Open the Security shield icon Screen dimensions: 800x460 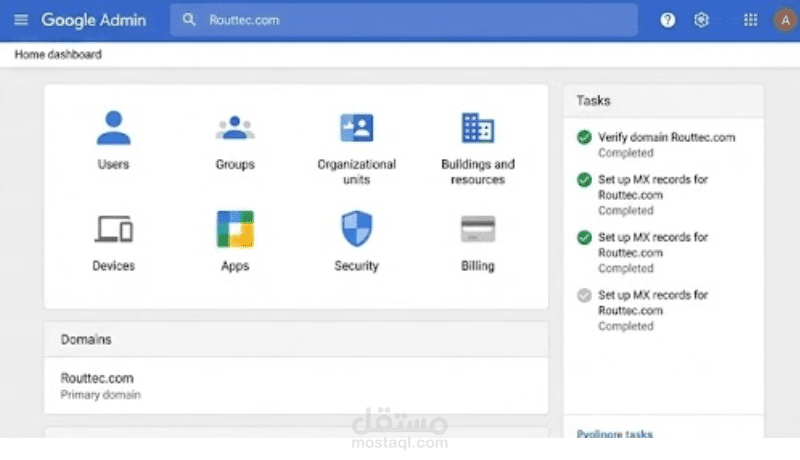[357, 228]
